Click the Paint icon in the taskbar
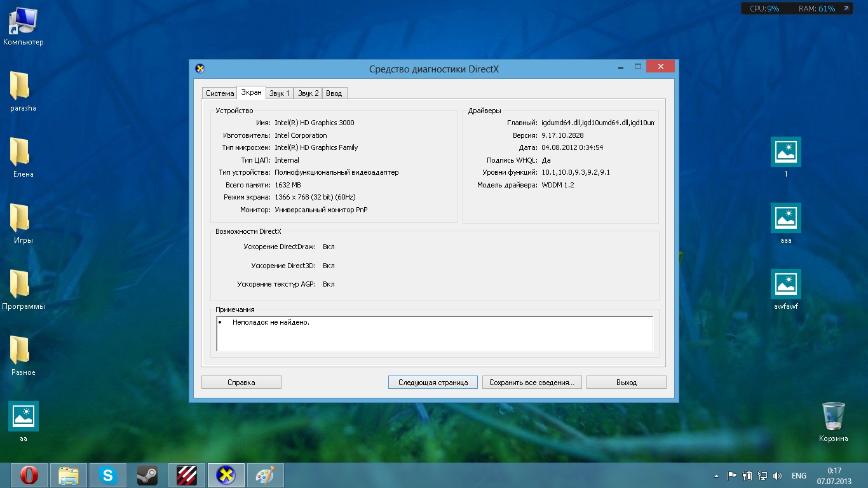 [x=265, y=475]
